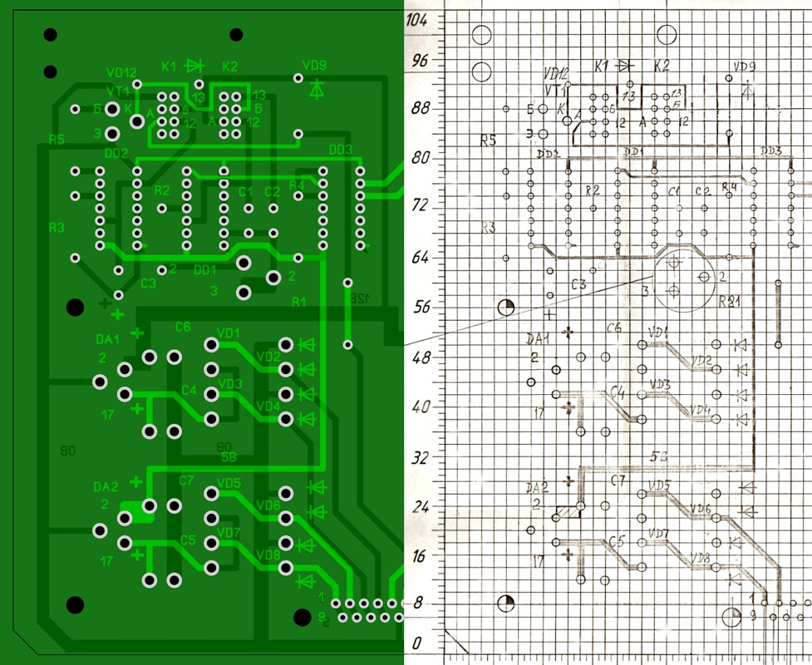The image size is (812, 665).
Task: Click the 104 mark on the vertical scale
Action: pos(414,22)
